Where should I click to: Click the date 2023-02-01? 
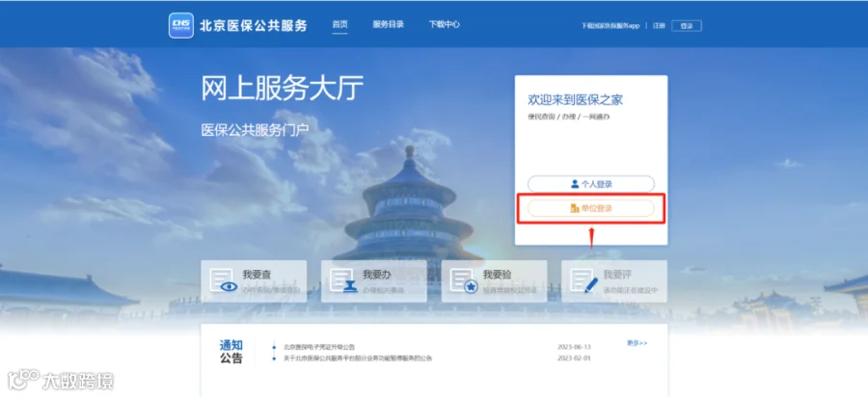(x=574, y=358)
